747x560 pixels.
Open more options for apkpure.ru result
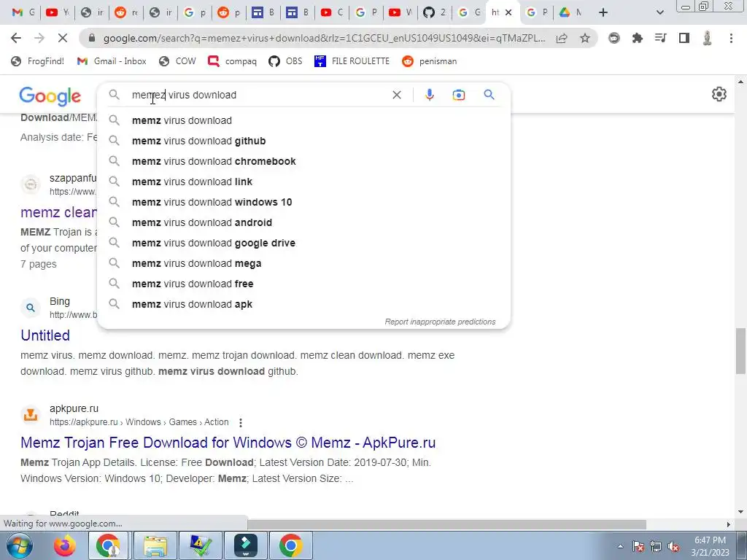coord(241,422)
